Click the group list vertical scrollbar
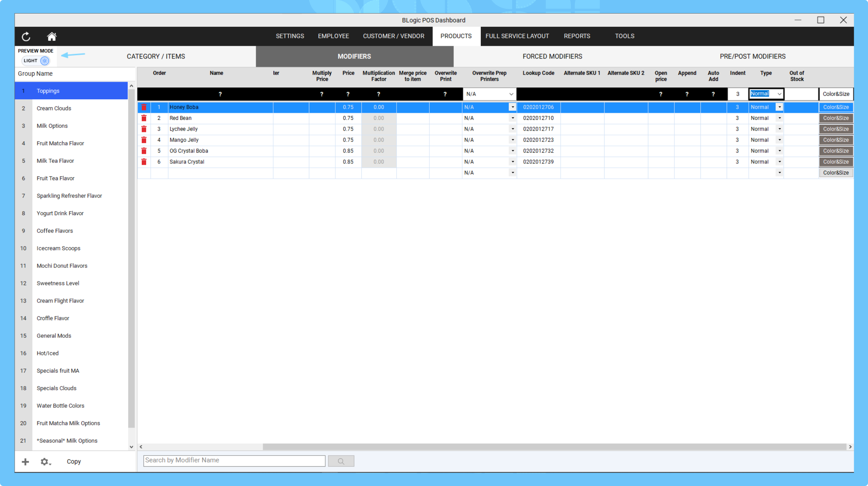This screenshot has width=868, height=486. click(132, 259)
